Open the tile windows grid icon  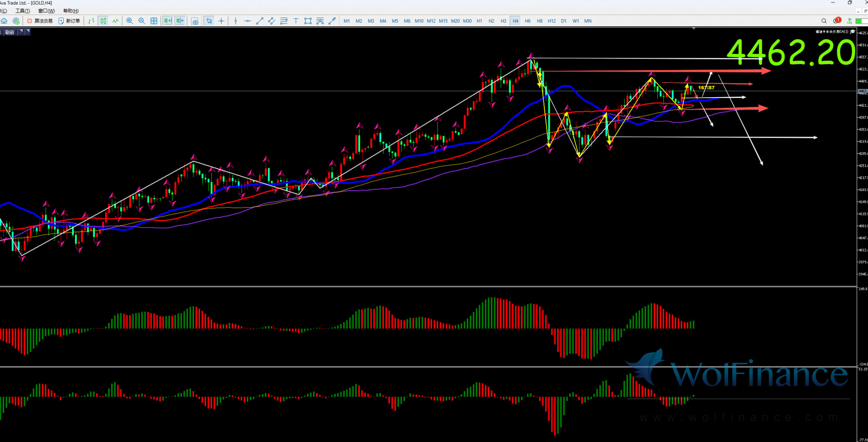point(154,21)
